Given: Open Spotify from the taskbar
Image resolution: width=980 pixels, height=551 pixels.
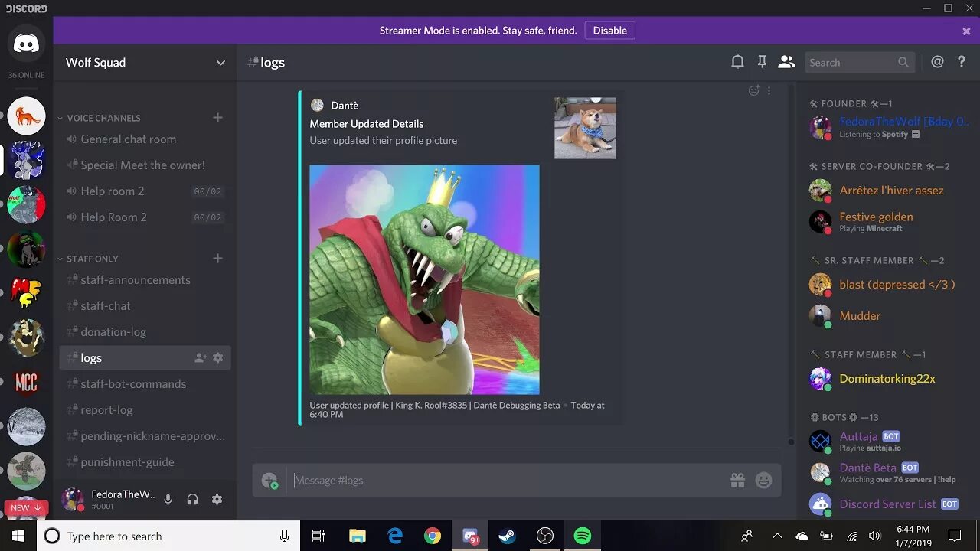Looking at the screenshot, I should 583,536.
